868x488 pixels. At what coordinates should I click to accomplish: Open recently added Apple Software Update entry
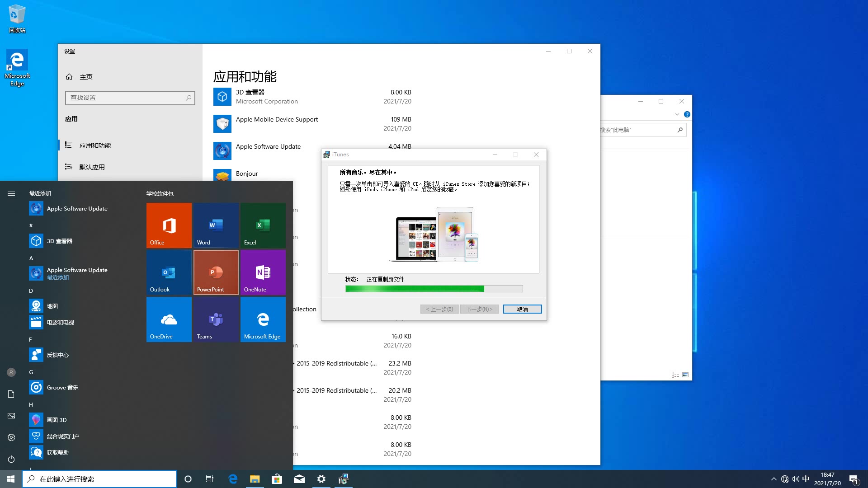(x=81, y=208)
